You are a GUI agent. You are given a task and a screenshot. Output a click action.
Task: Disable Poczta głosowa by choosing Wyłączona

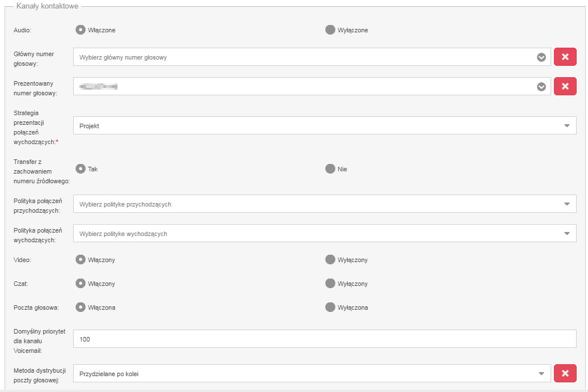tap(330, 307)
